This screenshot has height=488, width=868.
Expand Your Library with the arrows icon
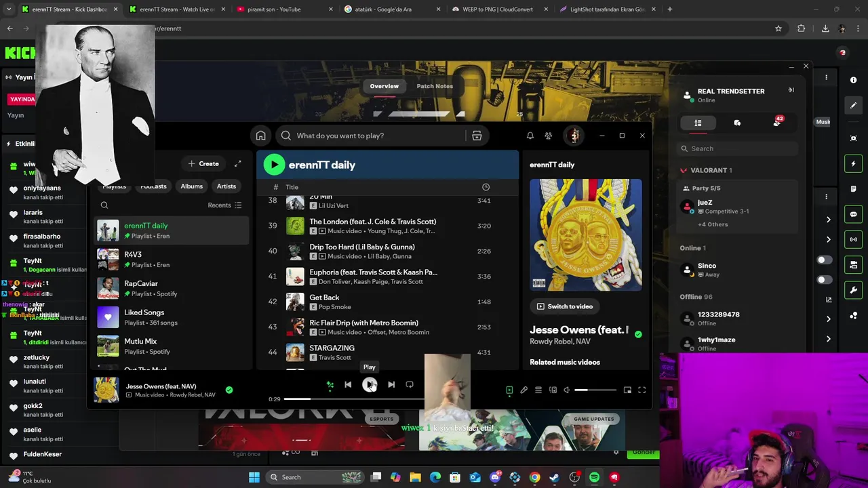tap(238, 163)
